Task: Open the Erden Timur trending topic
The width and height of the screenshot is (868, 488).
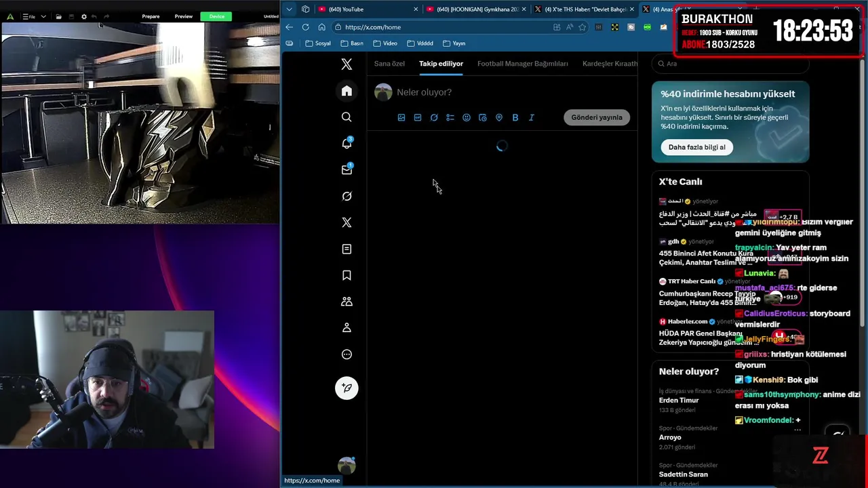Action: [x=679, y=400]
